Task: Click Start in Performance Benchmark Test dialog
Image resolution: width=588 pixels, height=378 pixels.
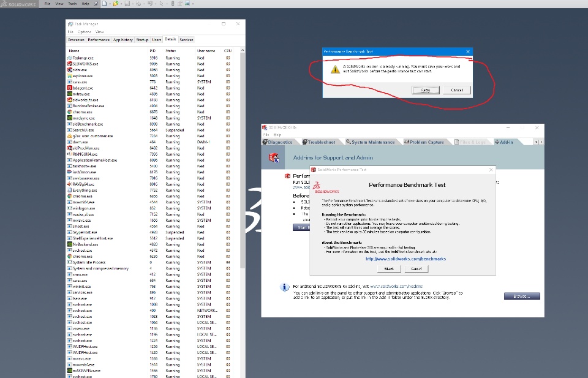Action: tap(389, 269)
